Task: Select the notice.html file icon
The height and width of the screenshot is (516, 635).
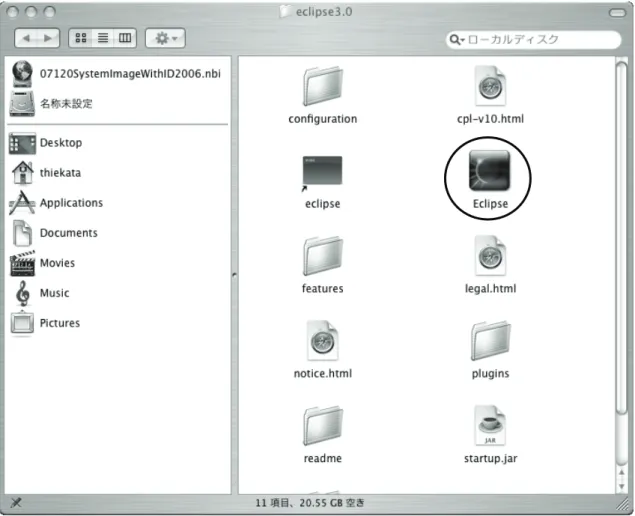Action: click(x=323, y=341)
